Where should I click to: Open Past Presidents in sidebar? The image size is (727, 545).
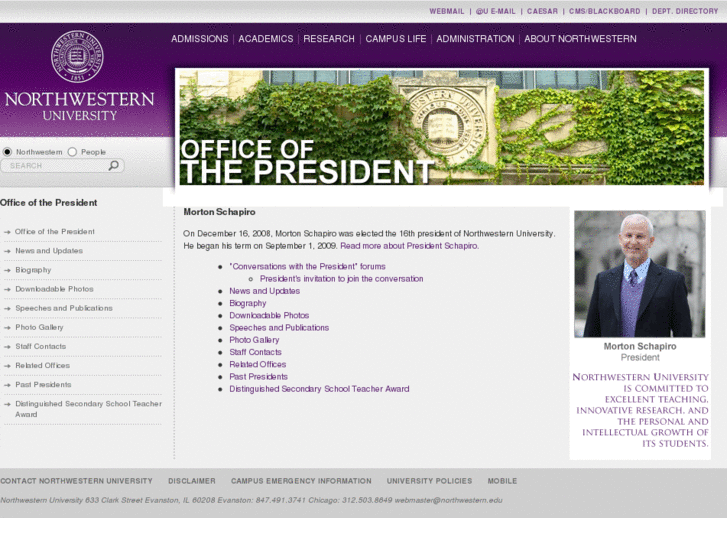point(43,385)
